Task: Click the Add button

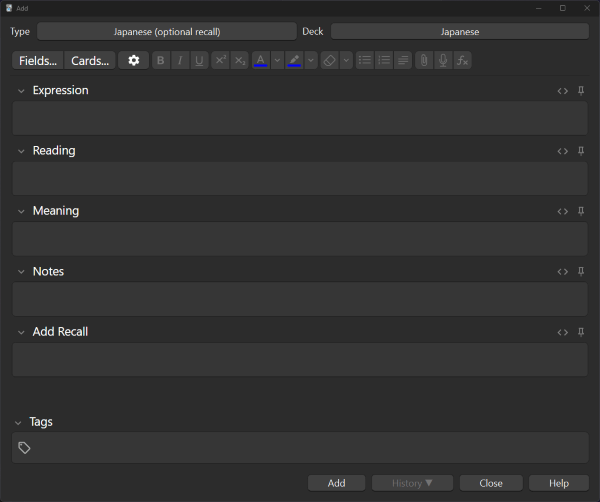Action: pos(336,483)
